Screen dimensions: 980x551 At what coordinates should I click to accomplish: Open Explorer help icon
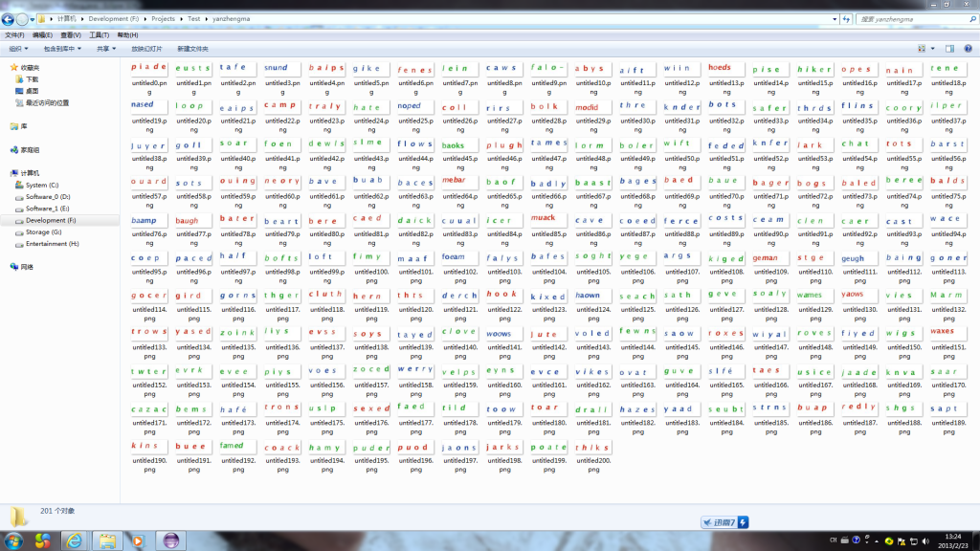[969, 49]
